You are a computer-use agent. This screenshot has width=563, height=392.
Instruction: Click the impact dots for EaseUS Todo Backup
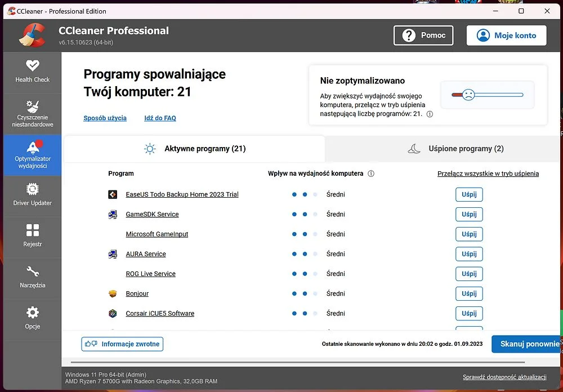pyautogui.click(x=305, y=194)
